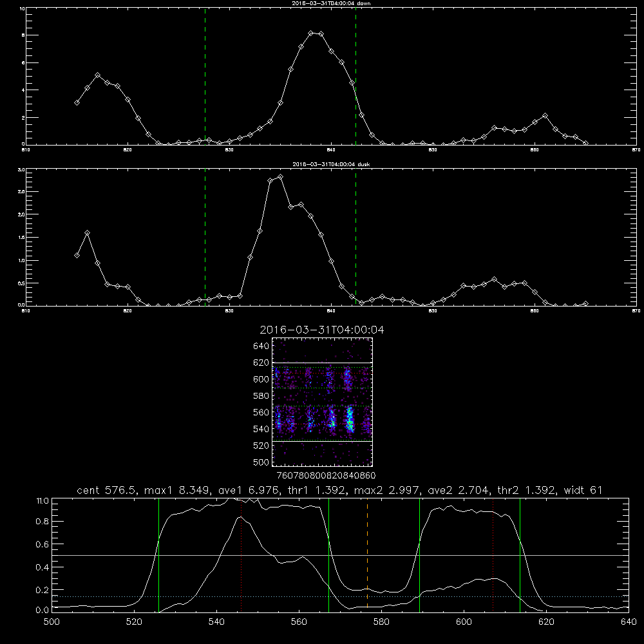This screenshot has width=644, height=644.
Task: Select the solid green line near 526
Action: [x=158, y=554]
